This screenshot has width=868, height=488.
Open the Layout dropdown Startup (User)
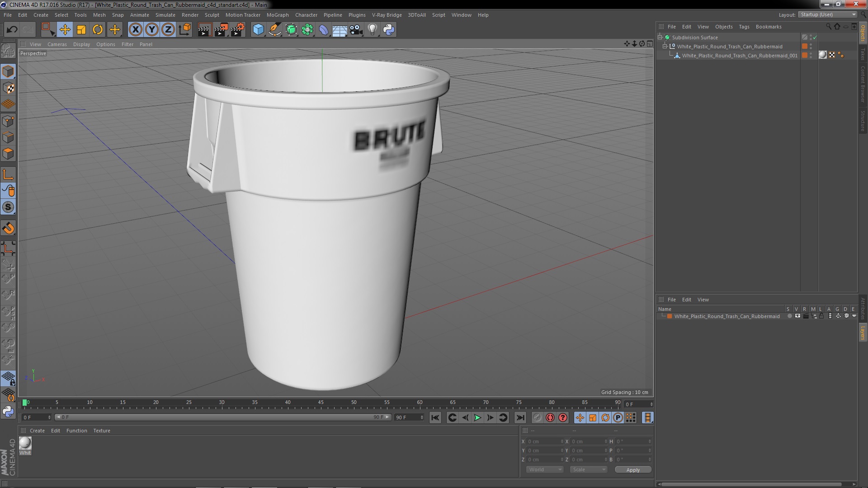click(x=828, y=14)
